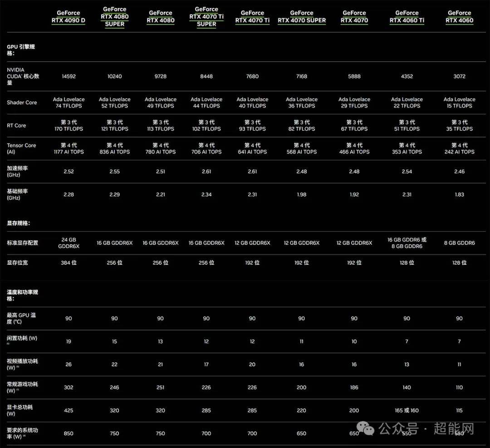
Task: Click the Shader Core row label
Action: (x=22, y=102)
